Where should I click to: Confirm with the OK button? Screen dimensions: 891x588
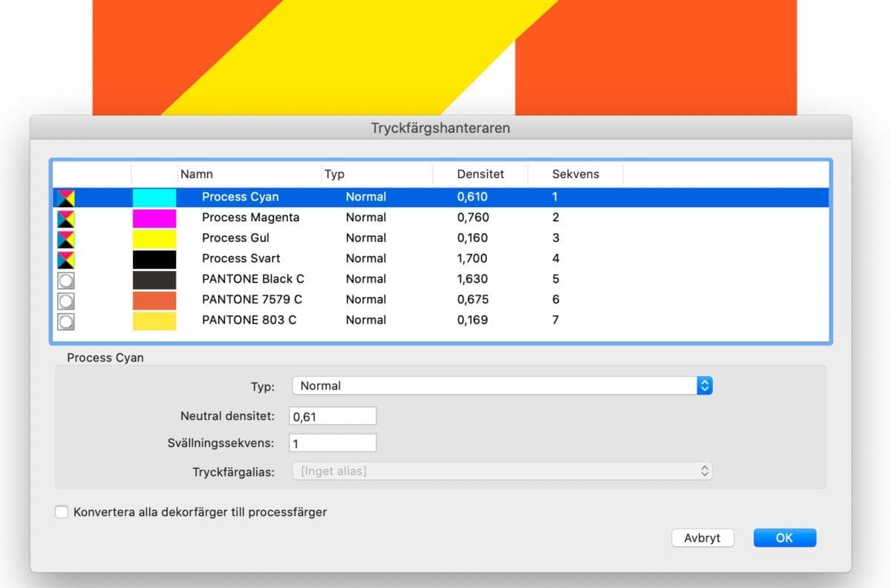[x=785, y=538]
